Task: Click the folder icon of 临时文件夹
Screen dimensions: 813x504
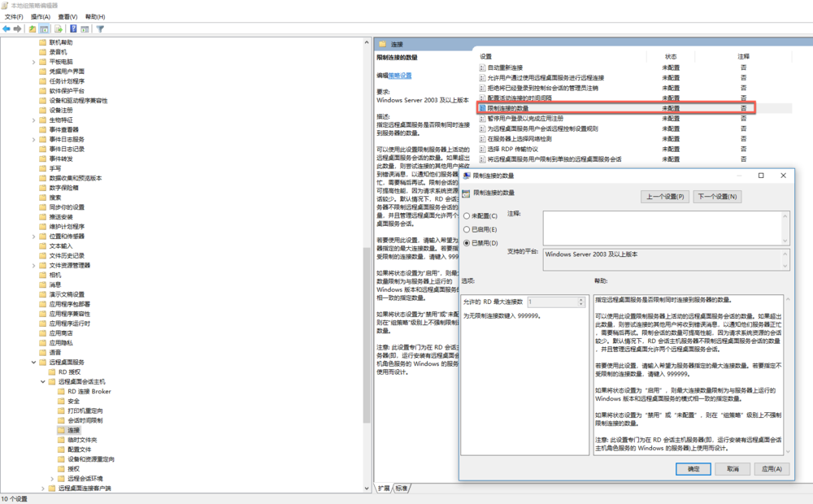Action: 61,440
